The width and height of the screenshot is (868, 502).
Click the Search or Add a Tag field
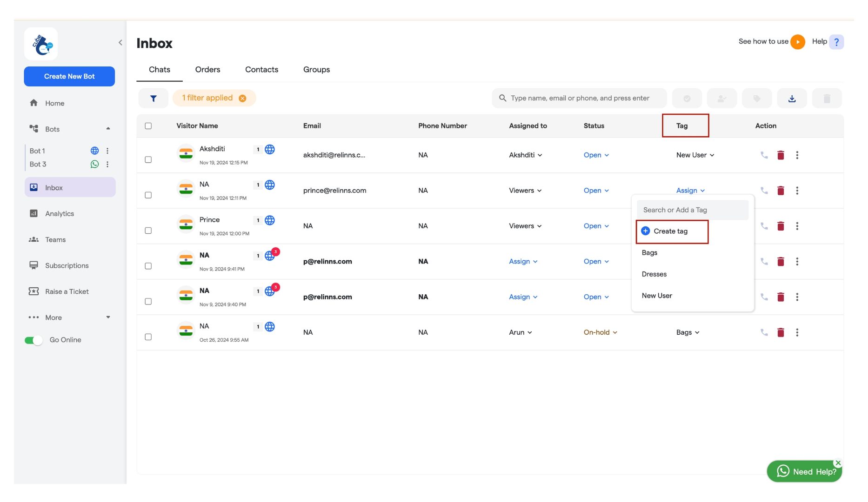[692, 210]
